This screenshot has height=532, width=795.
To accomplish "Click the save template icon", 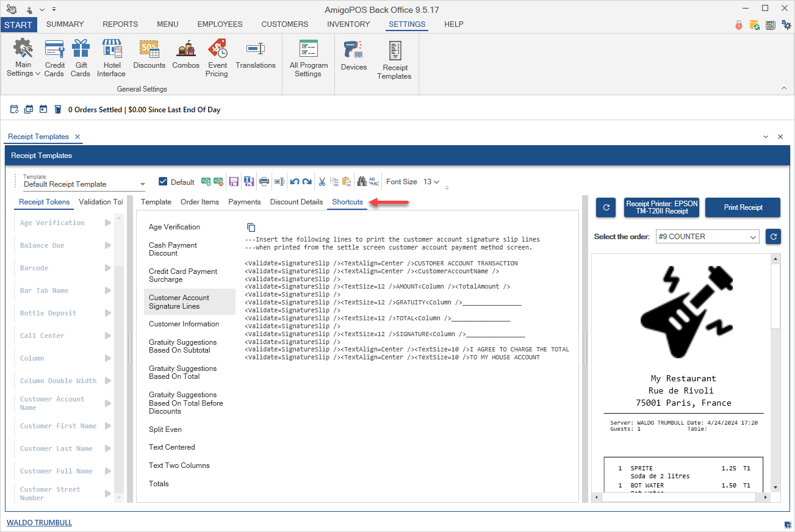I will (x=234, y=182).
